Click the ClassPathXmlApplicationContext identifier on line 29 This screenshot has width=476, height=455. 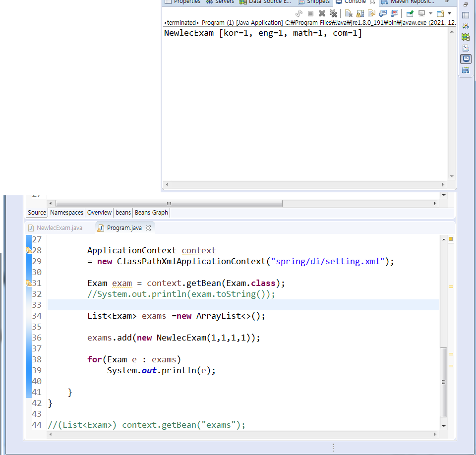[x=191, y=262]
